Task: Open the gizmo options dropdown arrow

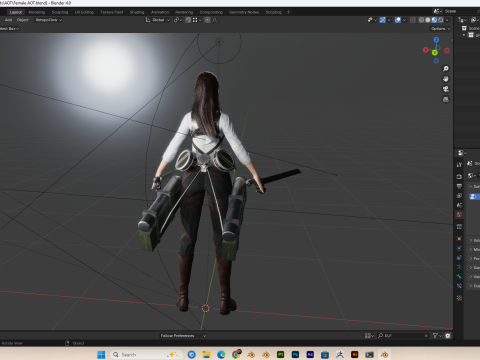Action: click(x=389, y=20)
